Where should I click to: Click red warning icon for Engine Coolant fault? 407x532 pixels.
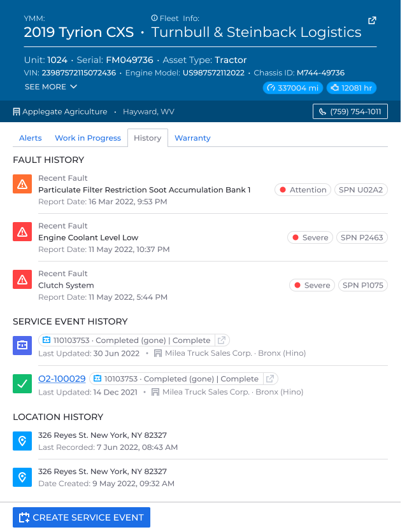click(x=22, y=232)
